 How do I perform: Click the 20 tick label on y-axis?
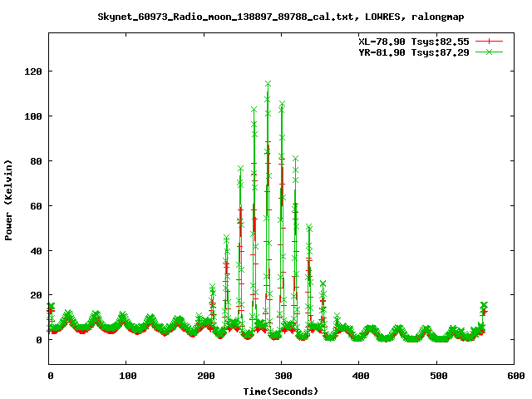(x=36, y=295)
